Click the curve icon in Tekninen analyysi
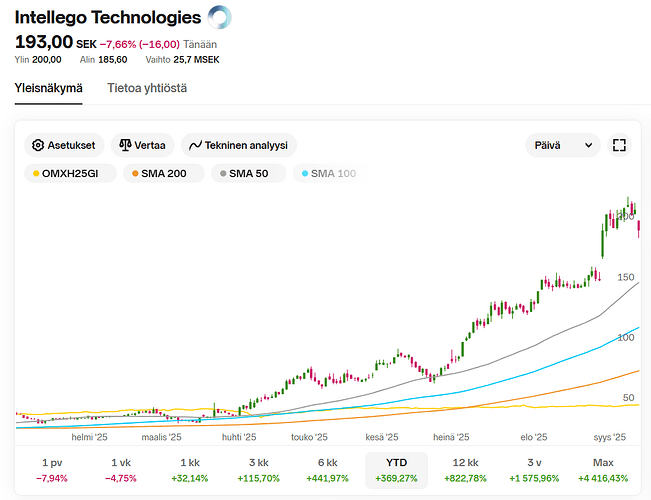Screen dimensions: 651x500 tap(195, 145)
